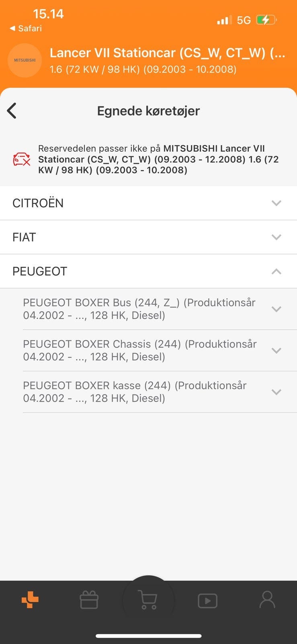Open the shopping cart
This screenshot has width=297, height=644.
point(148,600)
